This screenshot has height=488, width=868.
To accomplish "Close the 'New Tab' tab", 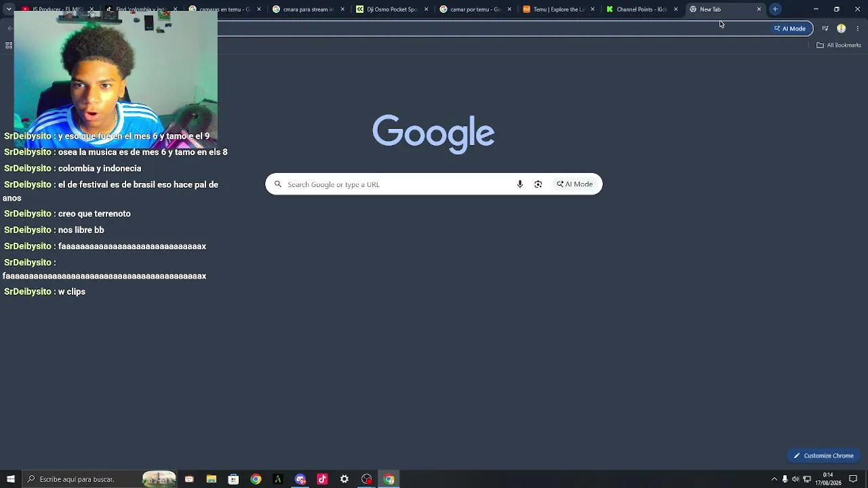I will [759, 9].
